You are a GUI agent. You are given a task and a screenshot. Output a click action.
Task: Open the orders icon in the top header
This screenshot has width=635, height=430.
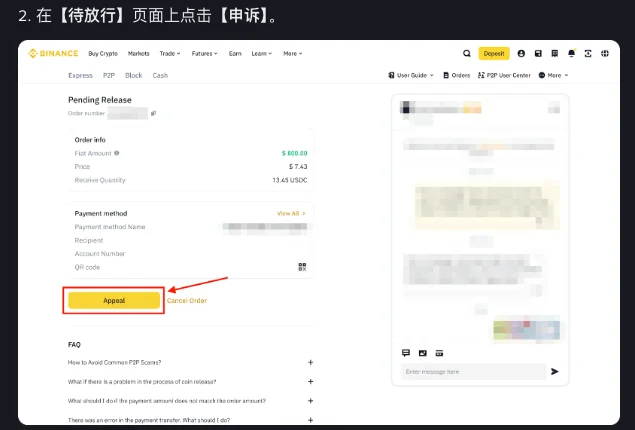click(x=555, y=53)
